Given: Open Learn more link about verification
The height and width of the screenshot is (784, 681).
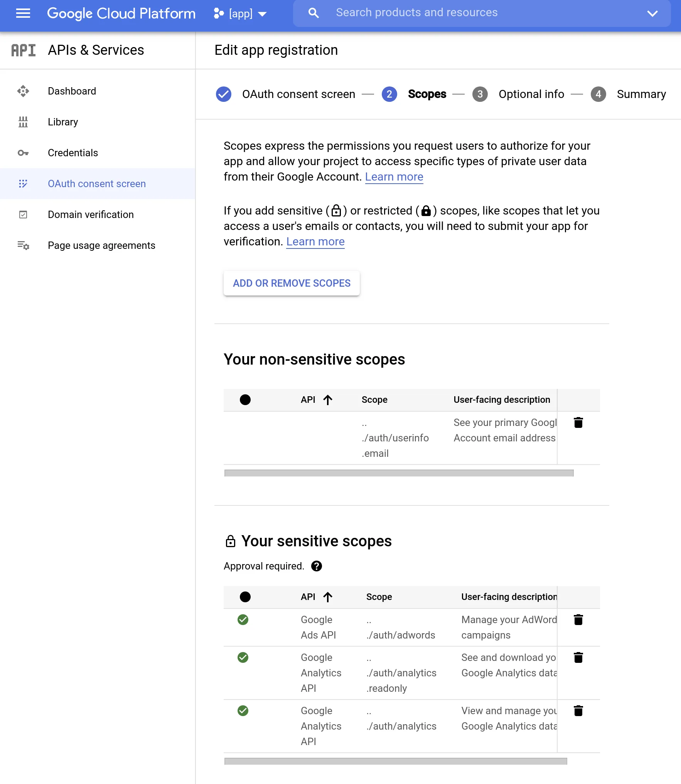Looking at the screenshot, I should (x=315, y=242).
